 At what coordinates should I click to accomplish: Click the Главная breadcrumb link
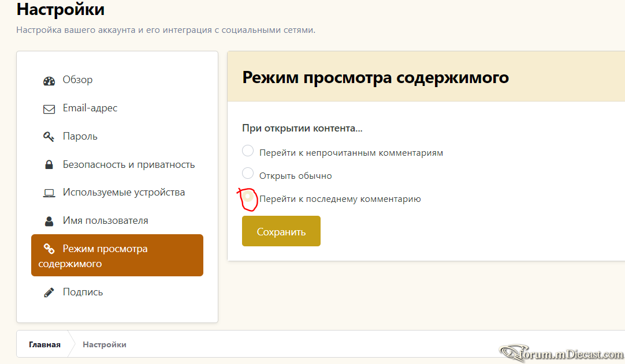point(44,344)
